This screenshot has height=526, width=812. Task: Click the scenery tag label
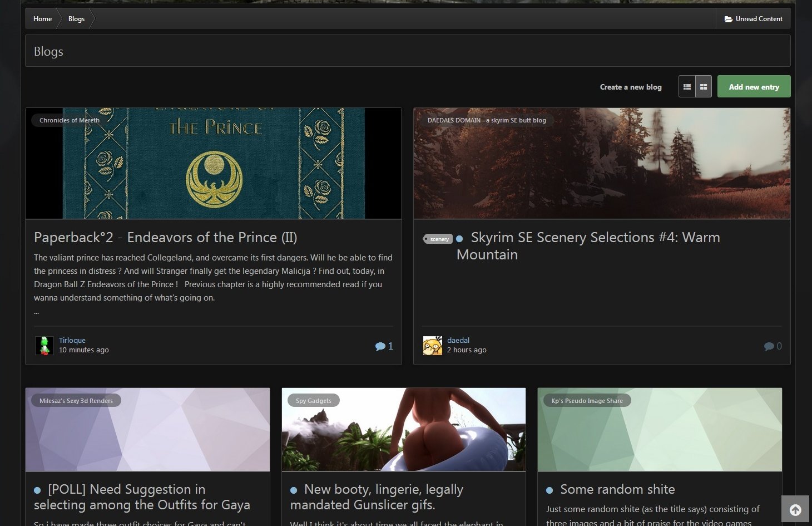point(438,239)
